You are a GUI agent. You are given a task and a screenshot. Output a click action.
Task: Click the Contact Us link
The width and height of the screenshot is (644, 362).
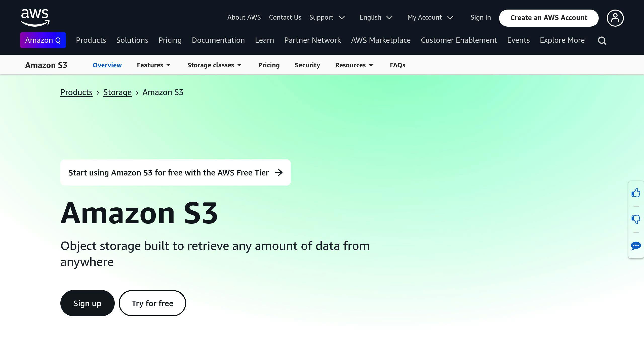click(285, 17)
